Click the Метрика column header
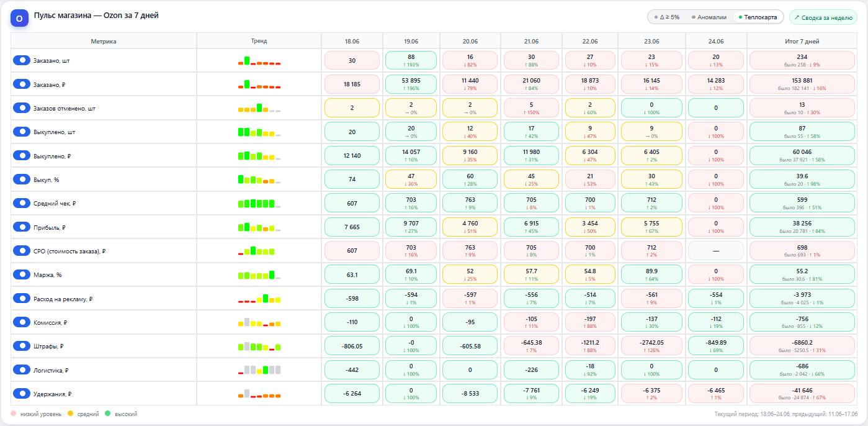868x426 pixels. point(104,41)
